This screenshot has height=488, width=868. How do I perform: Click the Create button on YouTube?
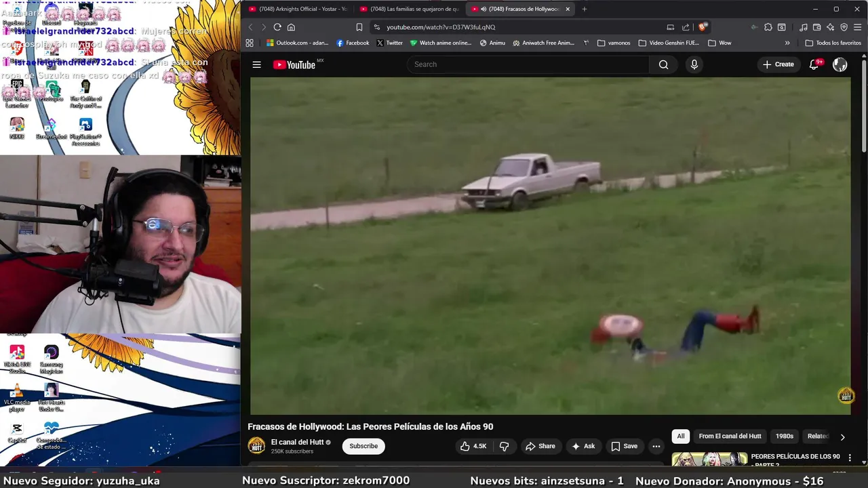[x=778, y=64]
